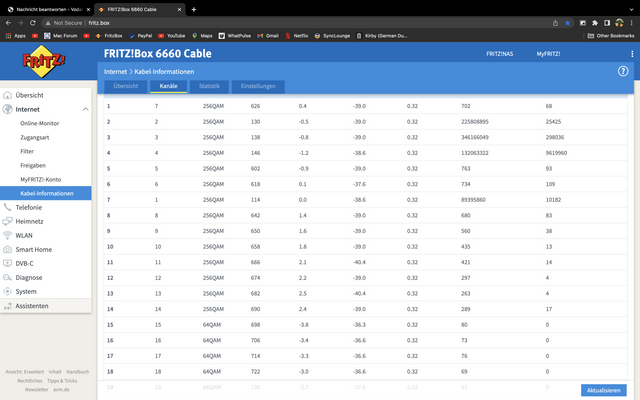Open the Extensions puzzle icon
This screenshot has width=640, height=400.
pos(595,23)
